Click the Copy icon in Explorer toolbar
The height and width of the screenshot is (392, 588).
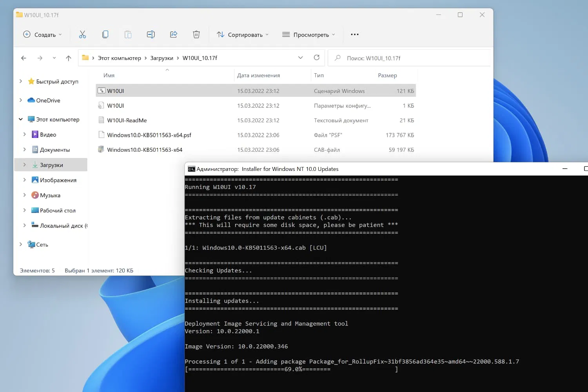(105, 34)
